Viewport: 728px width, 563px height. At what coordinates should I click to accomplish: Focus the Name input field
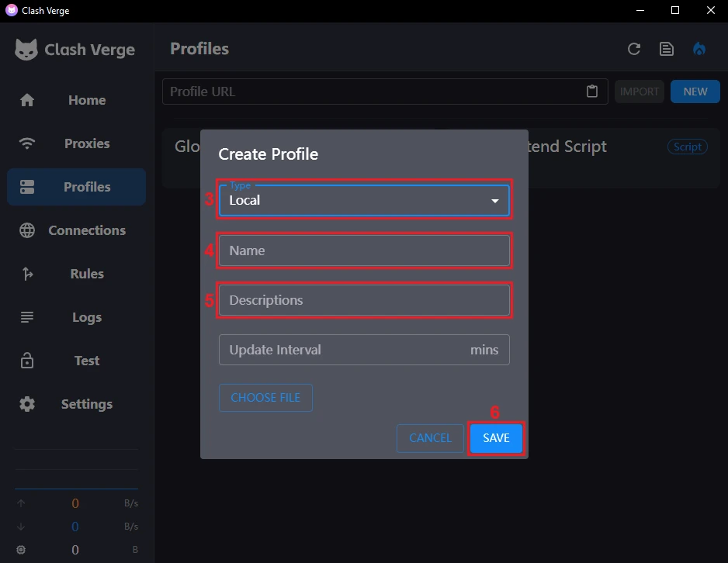point(364,250)
